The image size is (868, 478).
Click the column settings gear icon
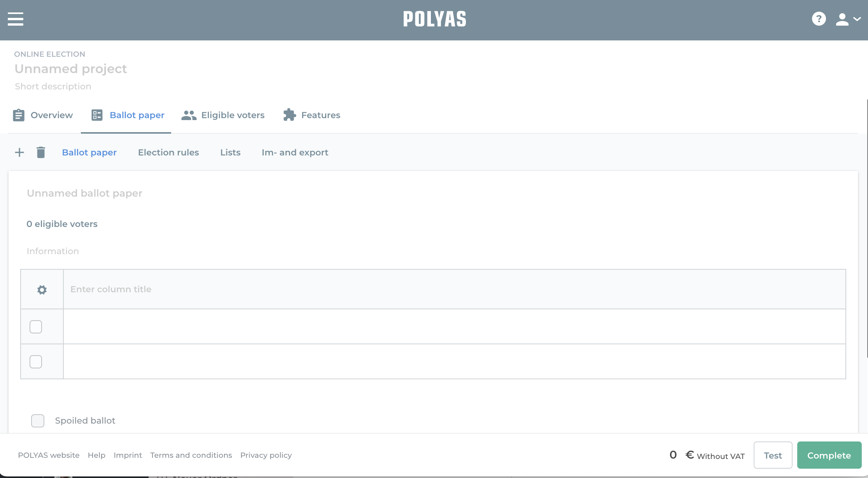click(42, 289)
